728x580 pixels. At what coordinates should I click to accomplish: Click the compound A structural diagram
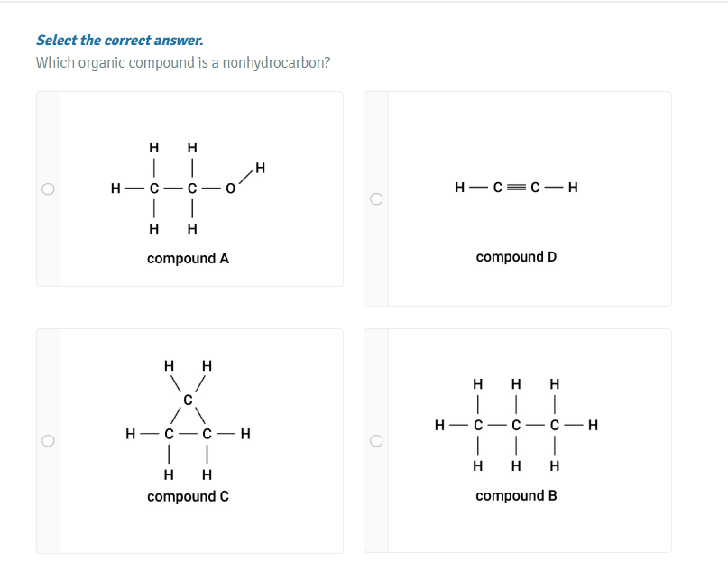point(188,188)
